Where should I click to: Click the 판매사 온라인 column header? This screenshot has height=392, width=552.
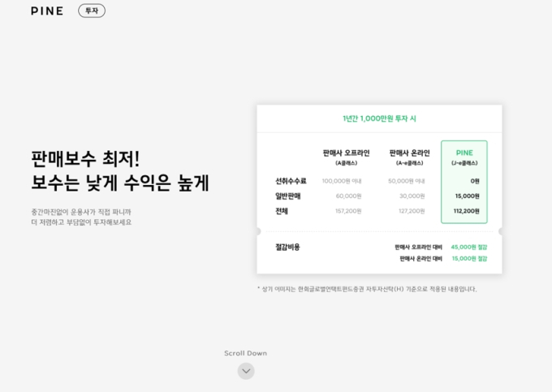coord(409,153)
